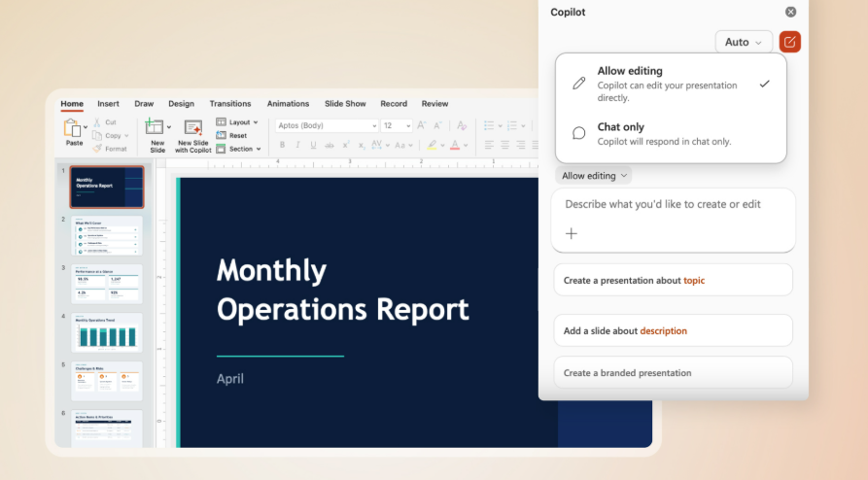Toggle Bold text formatting
The height and width of the screenshot is (480, 868).
click(x=282, y=145)
